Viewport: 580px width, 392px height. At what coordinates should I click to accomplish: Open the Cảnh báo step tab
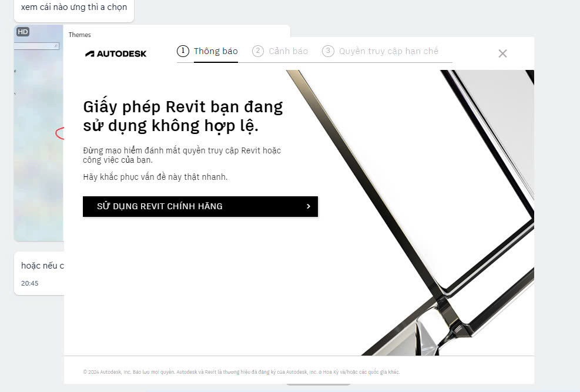pos(288,51)
